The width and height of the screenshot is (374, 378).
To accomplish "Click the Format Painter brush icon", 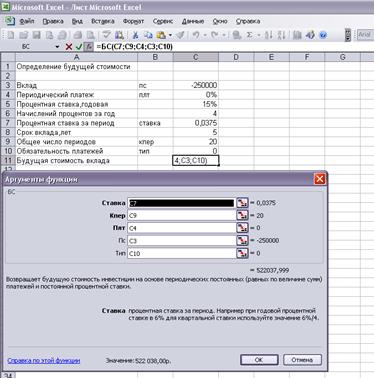I will pos(181,35).
